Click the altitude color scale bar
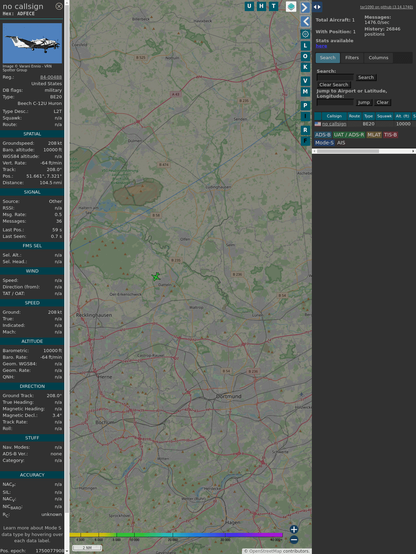The height and width of the screenshot is (554, 416). click(x=176, y=535)
